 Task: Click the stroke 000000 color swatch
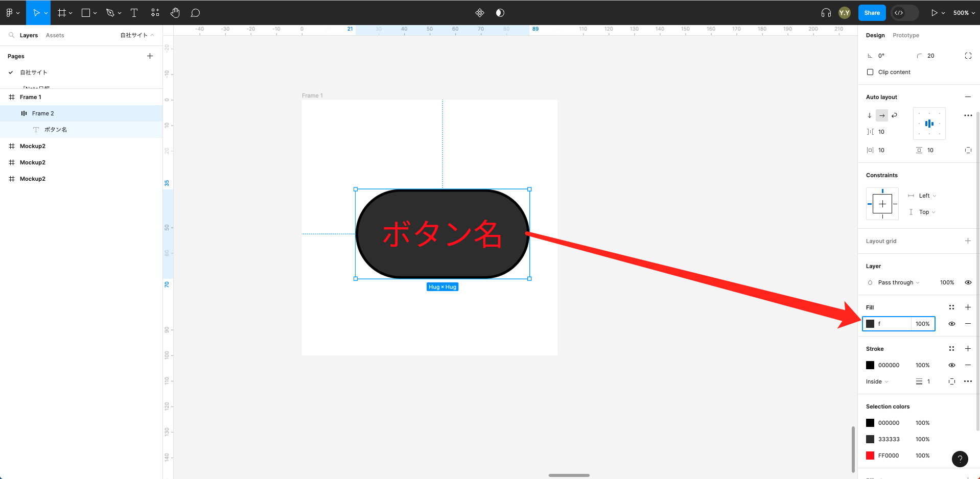pyautogui.click(x=870, y=365)
